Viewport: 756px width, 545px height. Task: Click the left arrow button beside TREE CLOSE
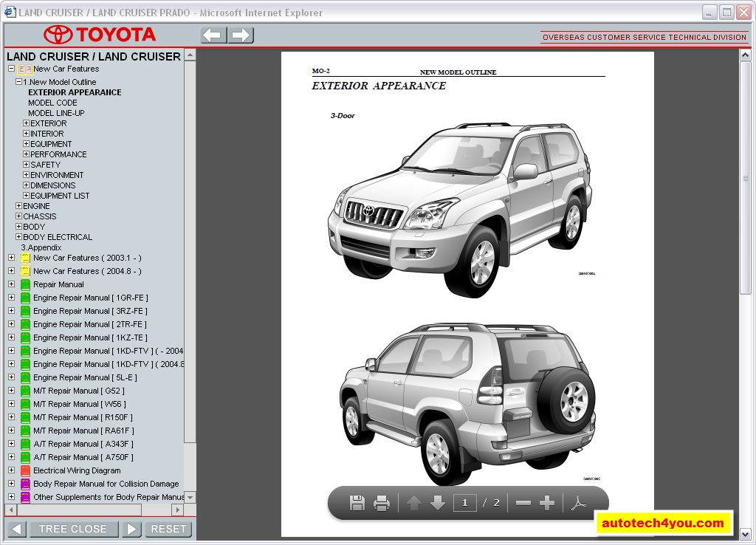point(16,529)
